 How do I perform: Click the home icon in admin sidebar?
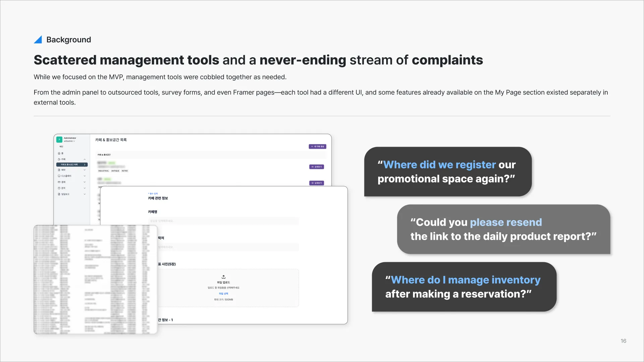point(59,153)
